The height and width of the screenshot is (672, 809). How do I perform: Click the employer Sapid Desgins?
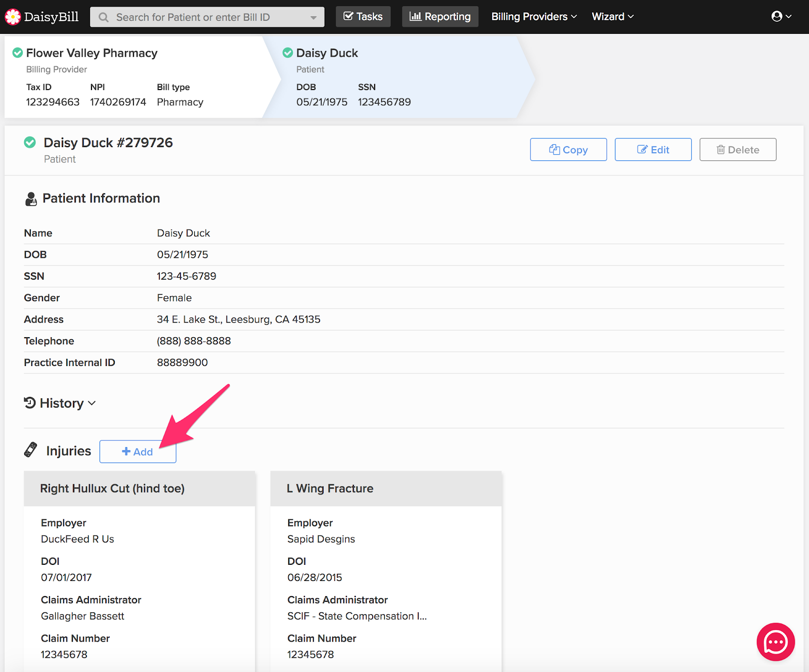coord(321,539)
